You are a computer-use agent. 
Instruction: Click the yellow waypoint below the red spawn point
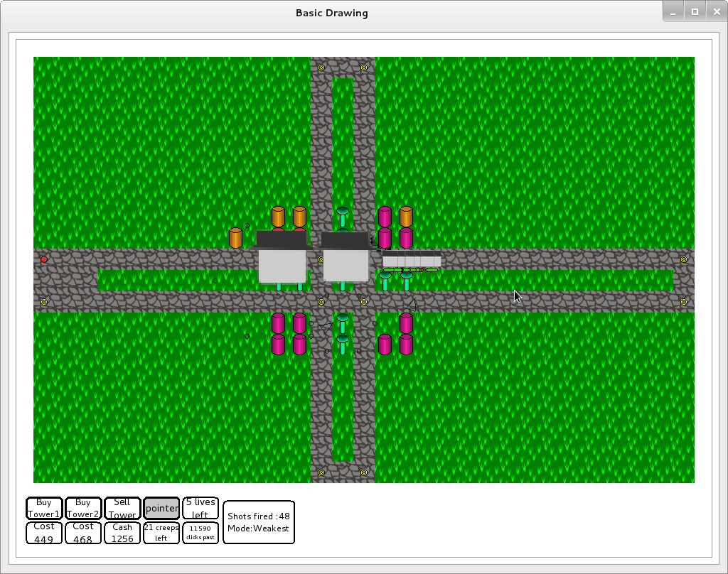coord(44,302)
